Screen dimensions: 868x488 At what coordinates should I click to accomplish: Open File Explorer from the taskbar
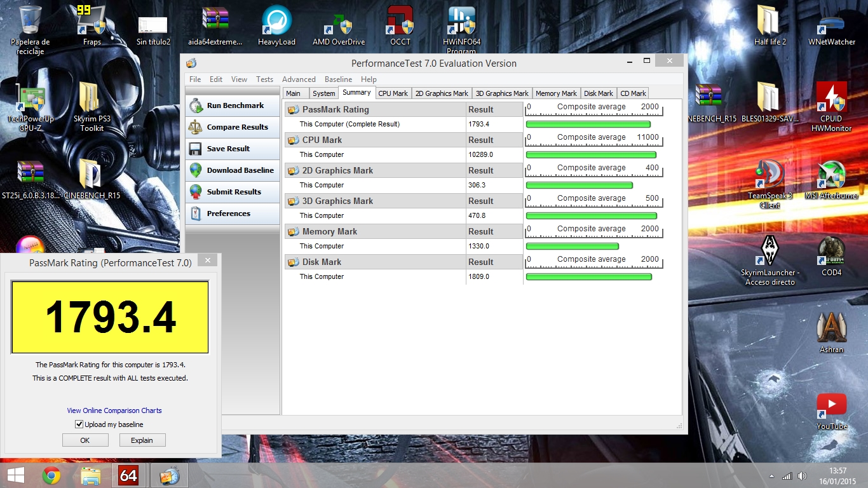pos(90,475)
